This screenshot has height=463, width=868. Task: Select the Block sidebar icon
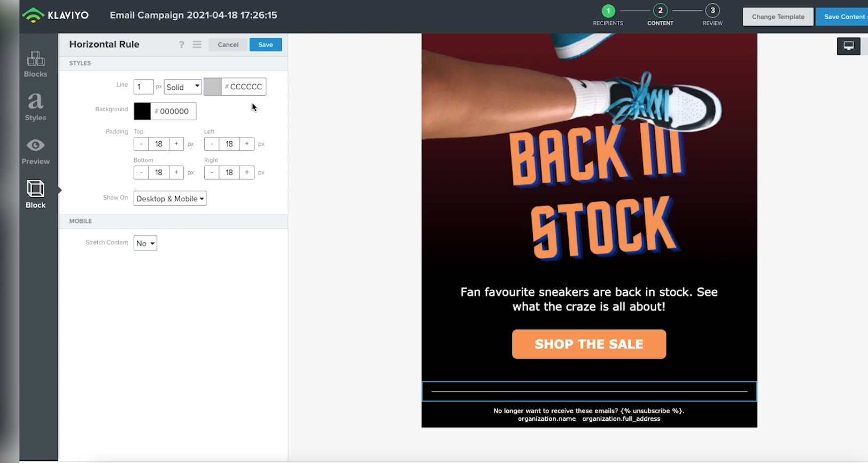point(35,194)
